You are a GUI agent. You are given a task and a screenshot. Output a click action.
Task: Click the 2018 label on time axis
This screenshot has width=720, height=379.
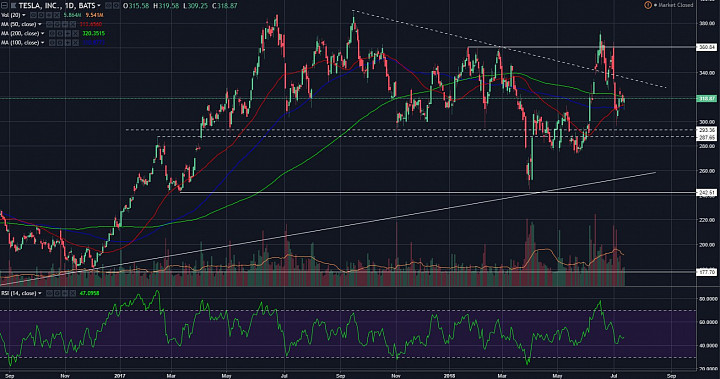click(449, 375)
